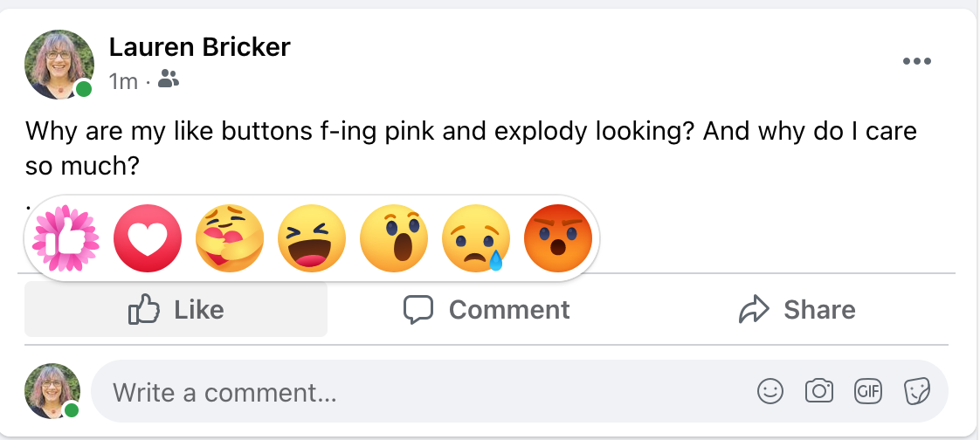The width and height of the screenshot is (980, 440).
Task: Select the Sad crying reaction
Action: (476, 238)
